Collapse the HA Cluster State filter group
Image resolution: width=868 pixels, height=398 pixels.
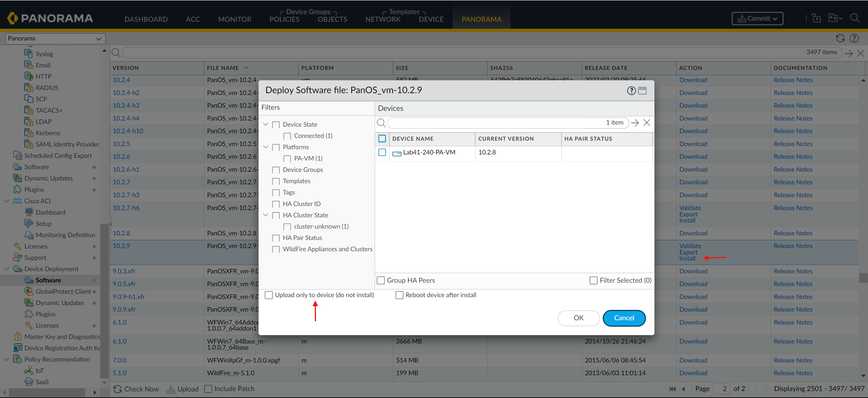[x=266, y=215]
